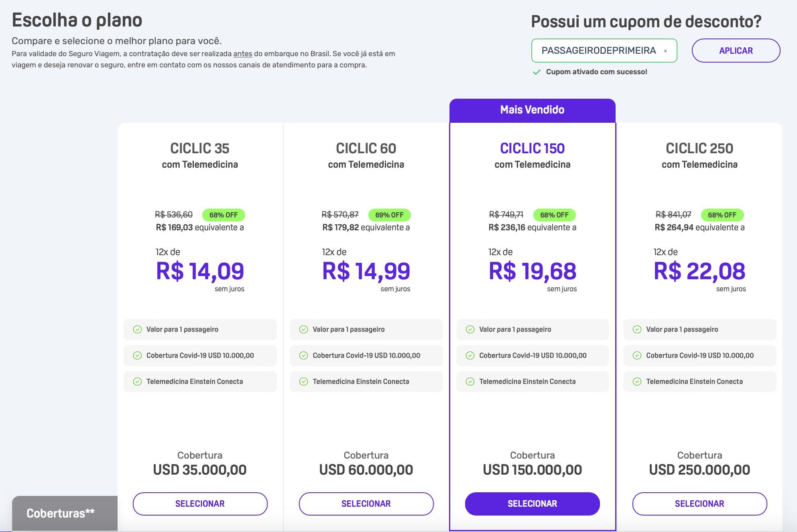The height and width of the screenshot is (532, 797).
Task: Click the underlined 'antes' link text
Action: pos(243,54)
